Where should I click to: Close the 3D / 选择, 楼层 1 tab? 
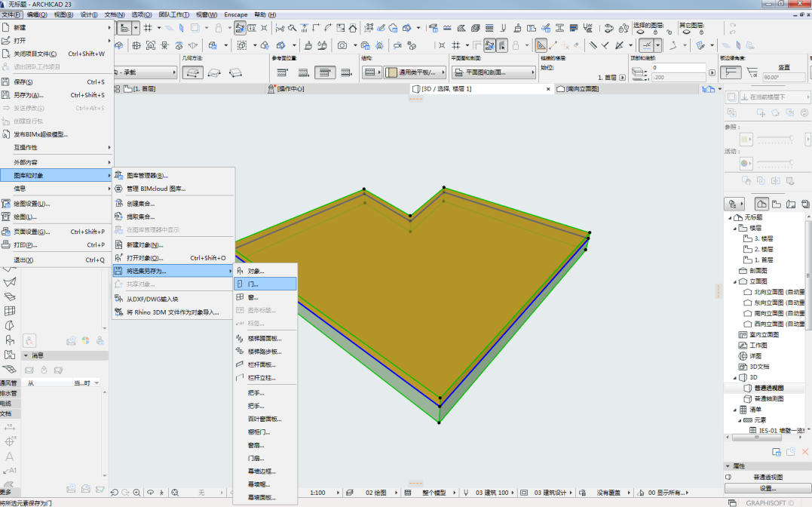pyautogui.click(x=548, y=89)
